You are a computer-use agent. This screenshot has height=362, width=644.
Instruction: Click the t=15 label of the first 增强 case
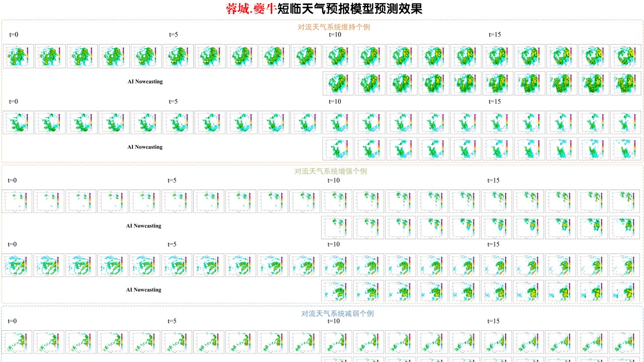click(494, 180)
